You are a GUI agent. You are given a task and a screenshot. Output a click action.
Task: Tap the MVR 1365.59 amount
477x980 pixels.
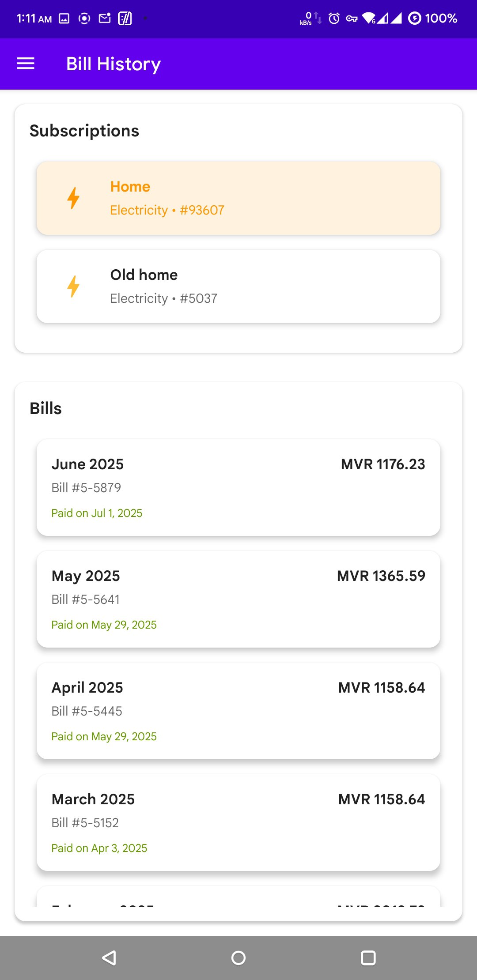pyautogui.click(x=381, y=576)
